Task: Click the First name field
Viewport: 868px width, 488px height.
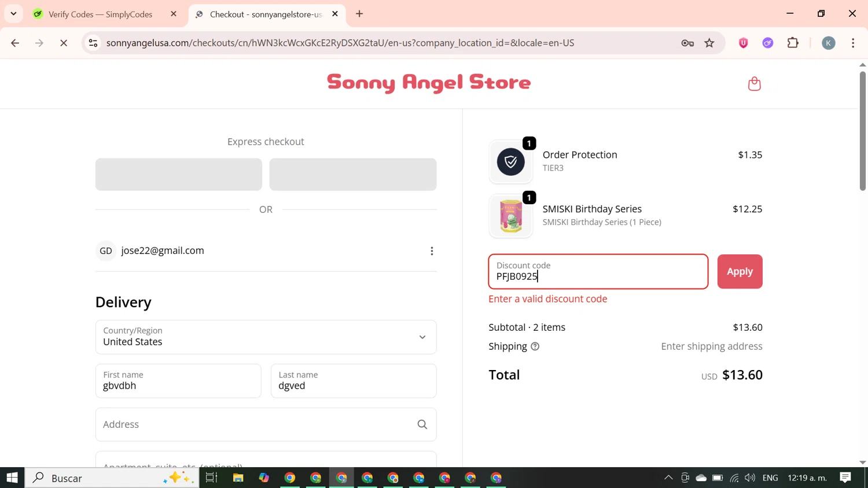Action: pos(178,381)
